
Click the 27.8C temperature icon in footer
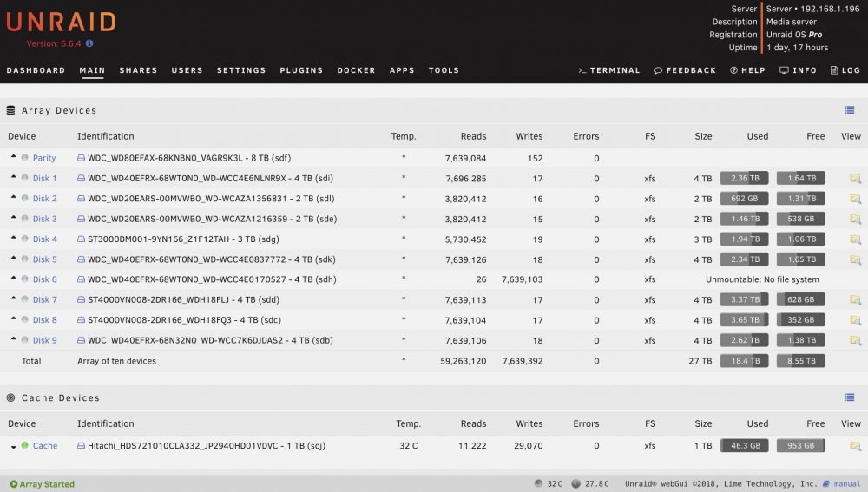pyautogui.click(x=575, y=483)
